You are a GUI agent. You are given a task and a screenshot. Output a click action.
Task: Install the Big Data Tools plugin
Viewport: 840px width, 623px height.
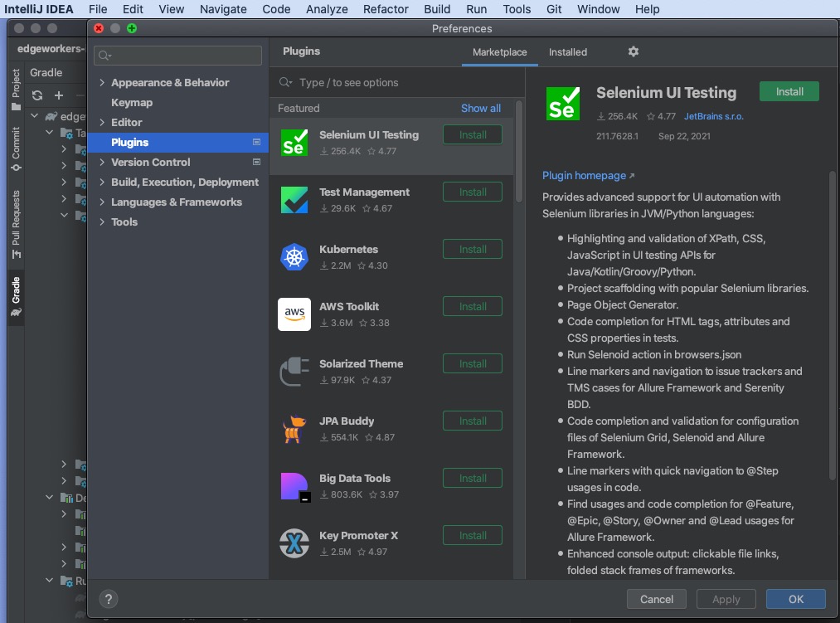pos(472,478)
